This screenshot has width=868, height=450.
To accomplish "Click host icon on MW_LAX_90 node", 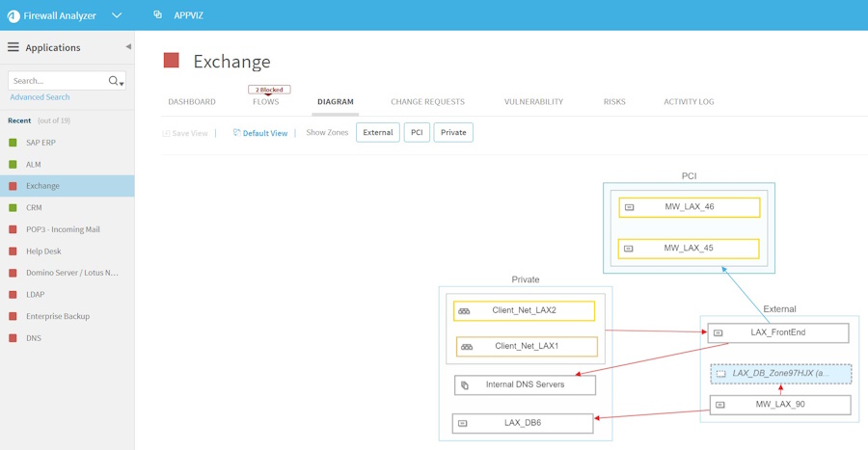I will pyautogui.click(x=720, y=405).
